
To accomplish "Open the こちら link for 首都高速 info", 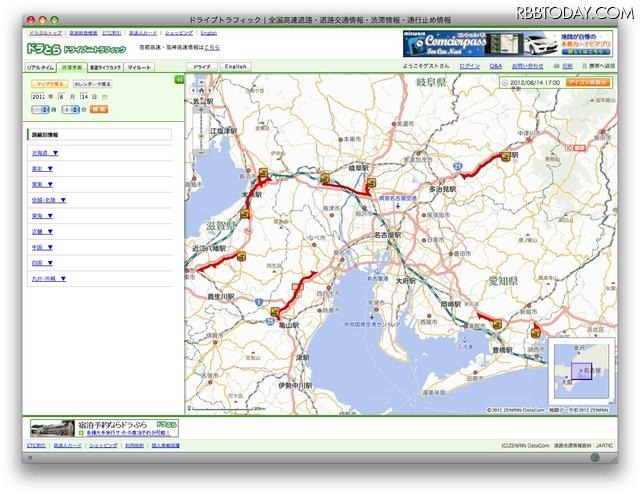I will click(212, 48).
